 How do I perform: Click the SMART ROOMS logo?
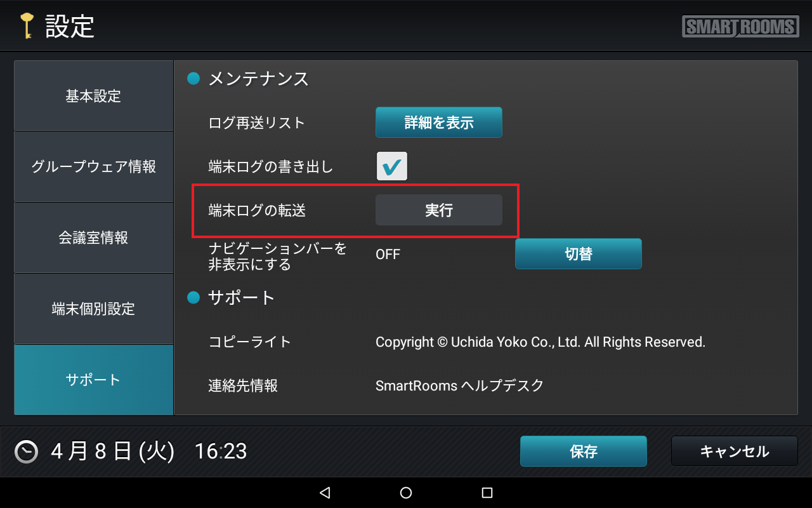coord(740,27)
